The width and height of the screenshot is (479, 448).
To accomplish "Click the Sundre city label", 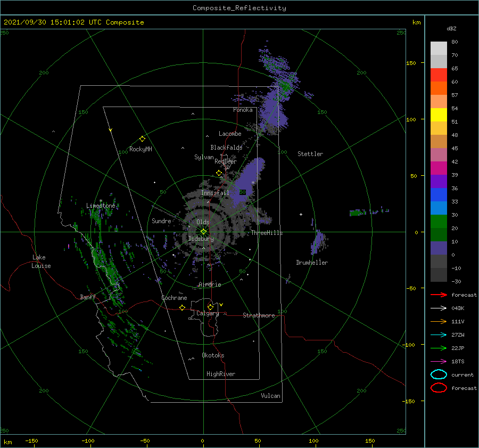I will click(161, 221).
